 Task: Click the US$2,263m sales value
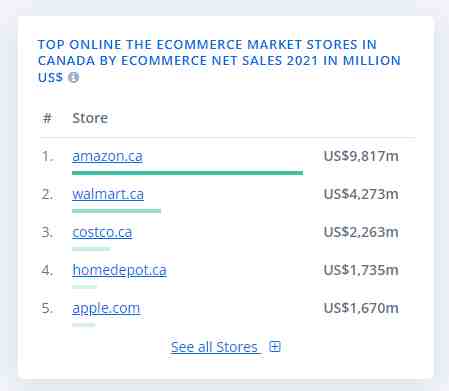(x=361, y=232)
